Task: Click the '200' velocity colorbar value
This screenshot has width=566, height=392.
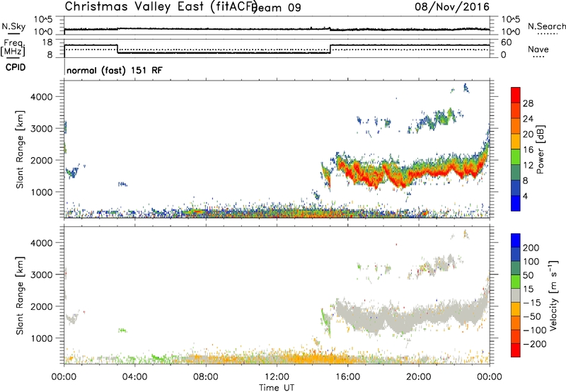Action: 531,248
